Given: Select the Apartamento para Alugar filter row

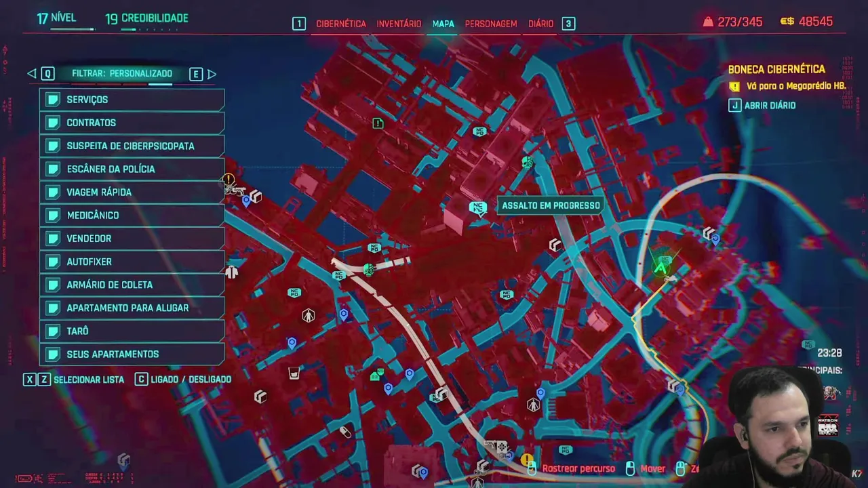Looking at the screenshot, I should pyautogui.click(x=132, y=308).
